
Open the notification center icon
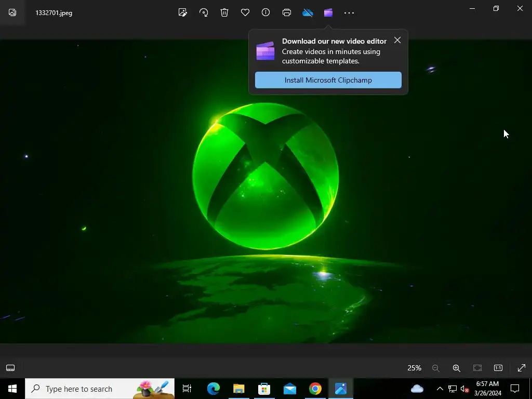pos(515,389)
